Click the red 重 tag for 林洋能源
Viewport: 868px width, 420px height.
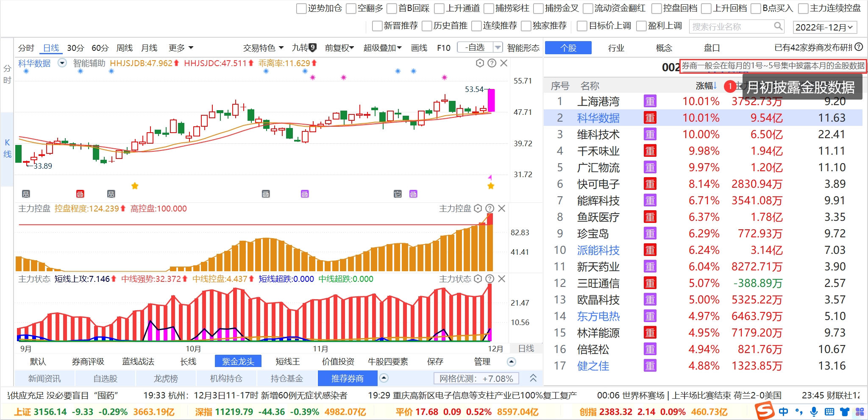point(650,333)
